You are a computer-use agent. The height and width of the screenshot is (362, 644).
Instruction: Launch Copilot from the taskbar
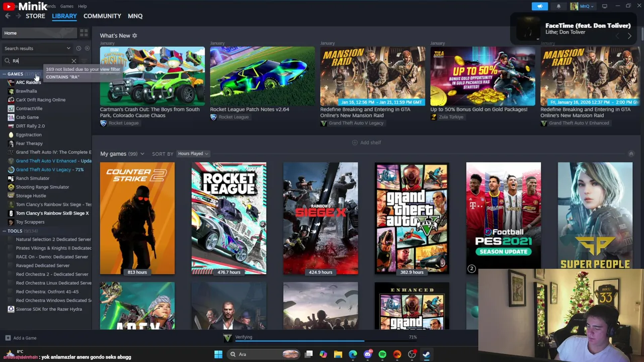click(x=323, y=354)
